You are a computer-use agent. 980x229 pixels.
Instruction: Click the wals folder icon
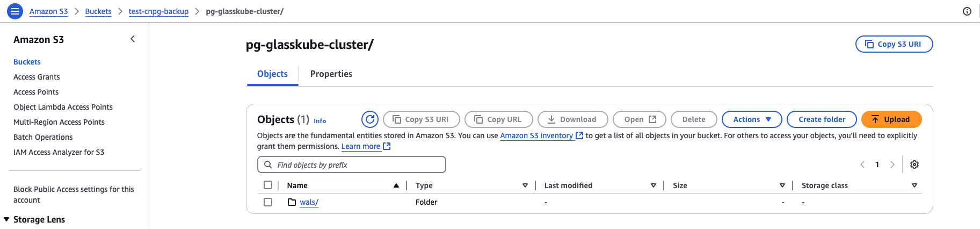292,202
